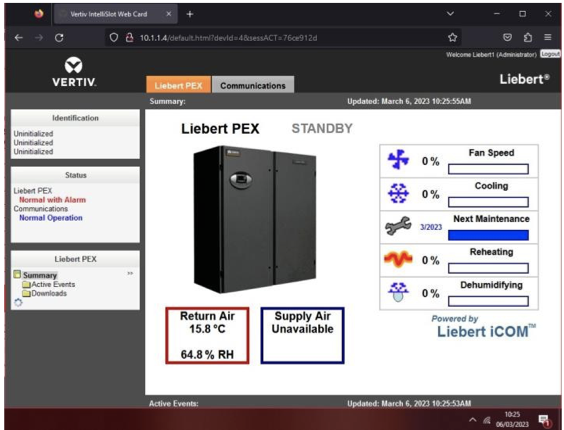Image resolution: width=564 pixels, height=430 pixels.
Task: Click the 3/2023 maintenance date link
Action: 431,227
